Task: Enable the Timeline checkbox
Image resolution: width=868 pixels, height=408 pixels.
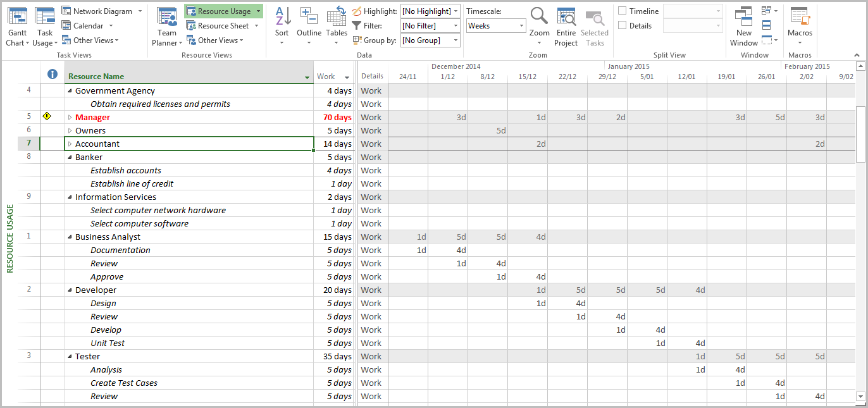Action: [623, 11]
